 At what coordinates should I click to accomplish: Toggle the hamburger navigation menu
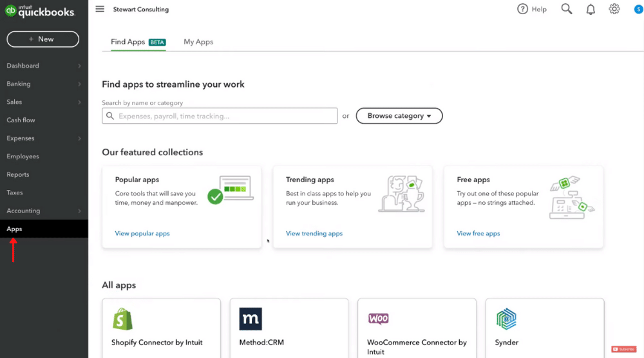100,9
